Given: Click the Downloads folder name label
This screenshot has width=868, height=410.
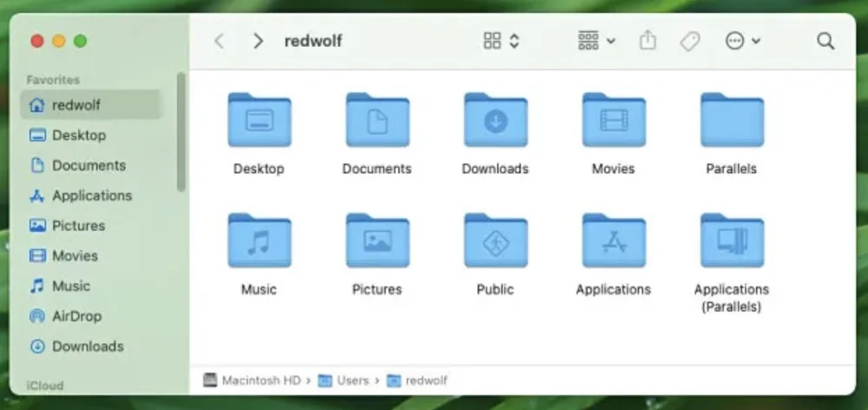Looking at the screenshot, I should 496,169.
